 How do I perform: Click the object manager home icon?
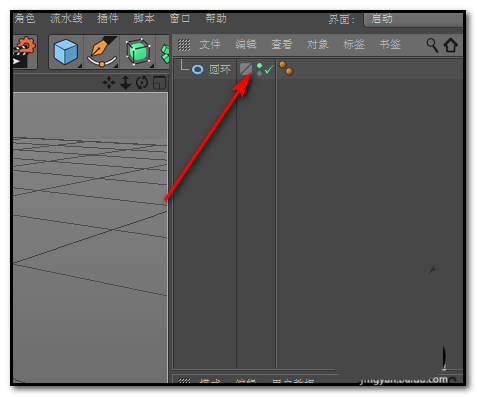tap(451, 45)
